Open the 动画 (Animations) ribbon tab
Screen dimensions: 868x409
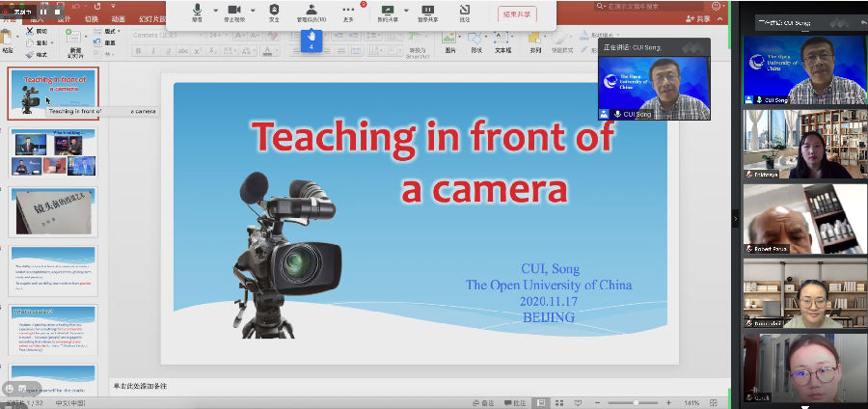pyautogui.click(x=118, y=18)
